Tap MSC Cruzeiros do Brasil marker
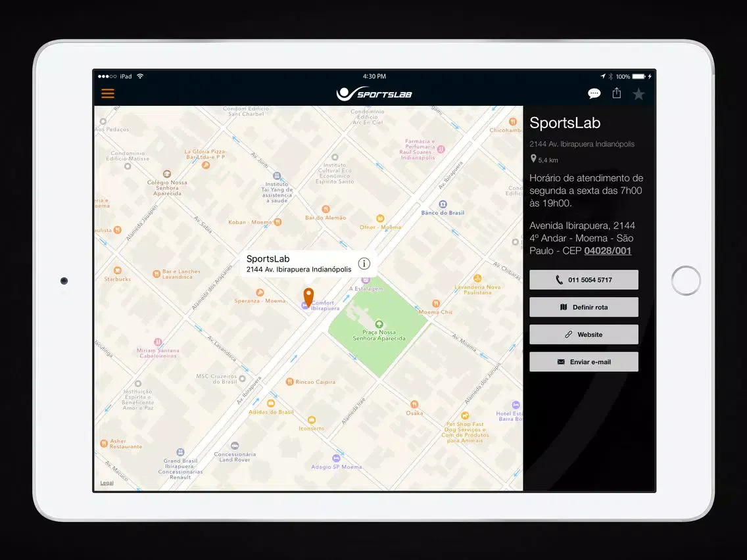747x560 pixels. click(x=242, y=379)
